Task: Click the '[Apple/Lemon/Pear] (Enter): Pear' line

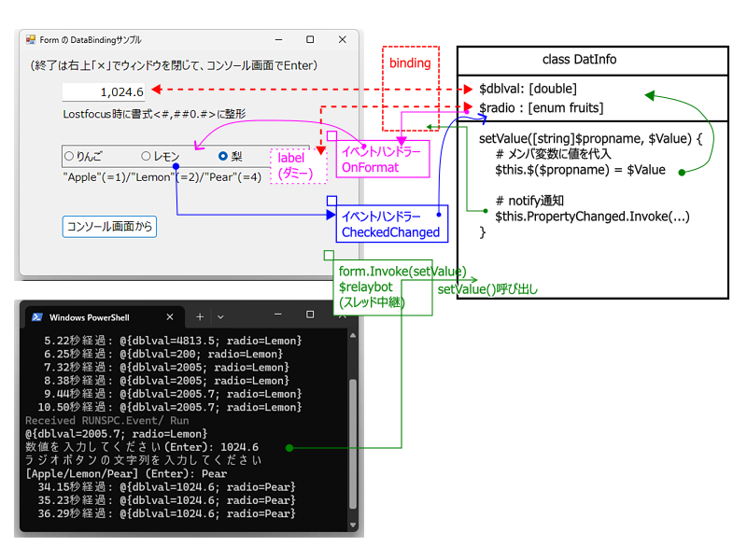Action: 126,474
